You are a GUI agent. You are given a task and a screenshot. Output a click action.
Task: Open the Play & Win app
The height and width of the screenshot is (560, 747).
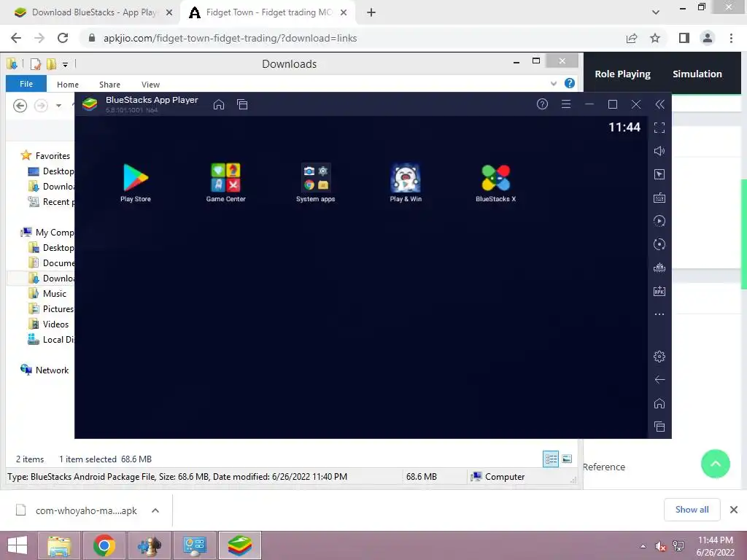pos(406,182)
